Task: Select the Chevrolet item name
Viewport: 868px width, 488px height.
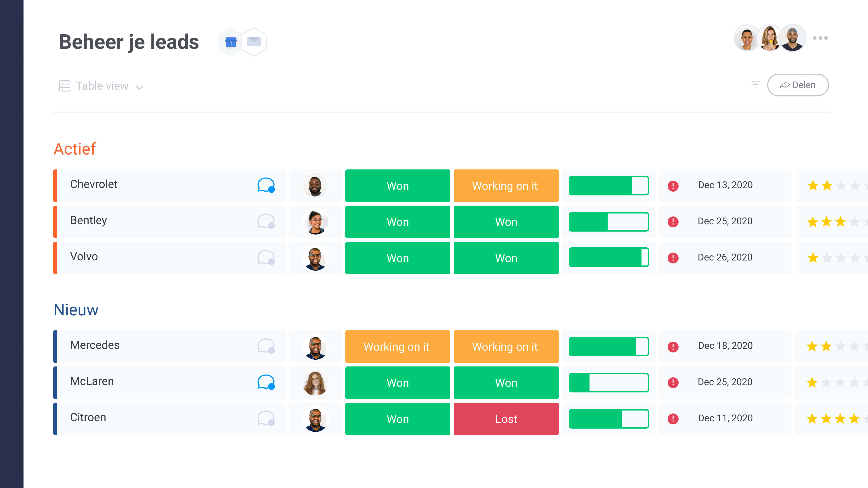Action: [94, 184]
